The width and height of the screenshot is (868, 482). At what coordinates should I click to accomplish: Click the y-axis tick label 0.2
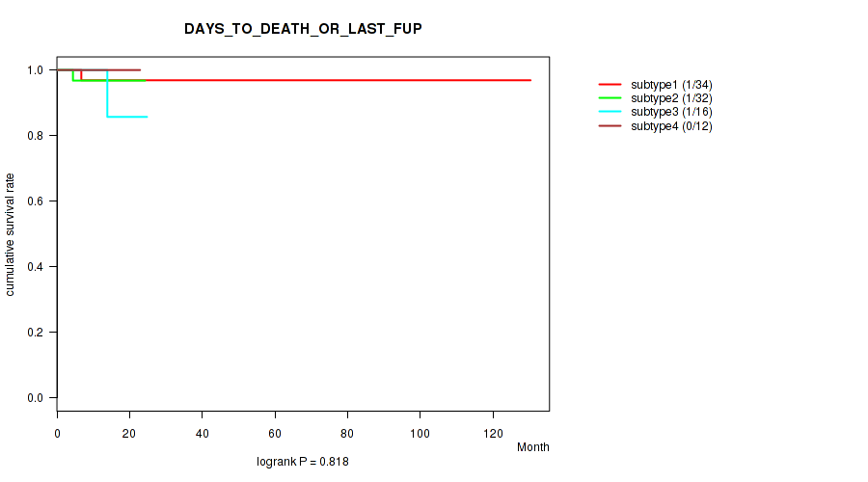36,333
